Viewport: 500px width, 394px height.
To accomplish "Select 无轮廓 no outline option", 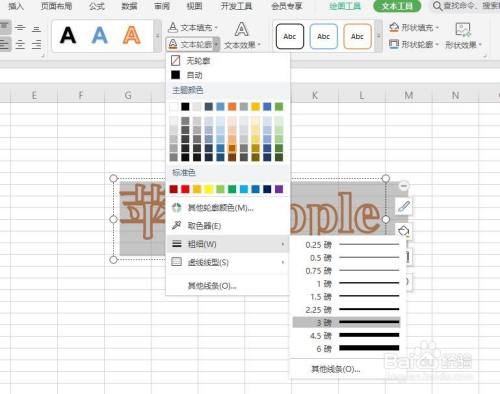I will 227,61.
